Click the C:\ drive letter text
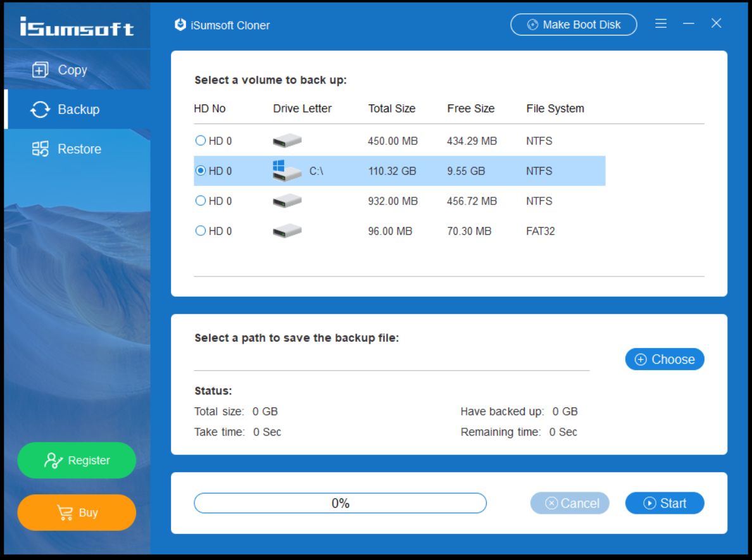Image resolution: width=752 pixels, height=560 pixels. tap(316, 171)
